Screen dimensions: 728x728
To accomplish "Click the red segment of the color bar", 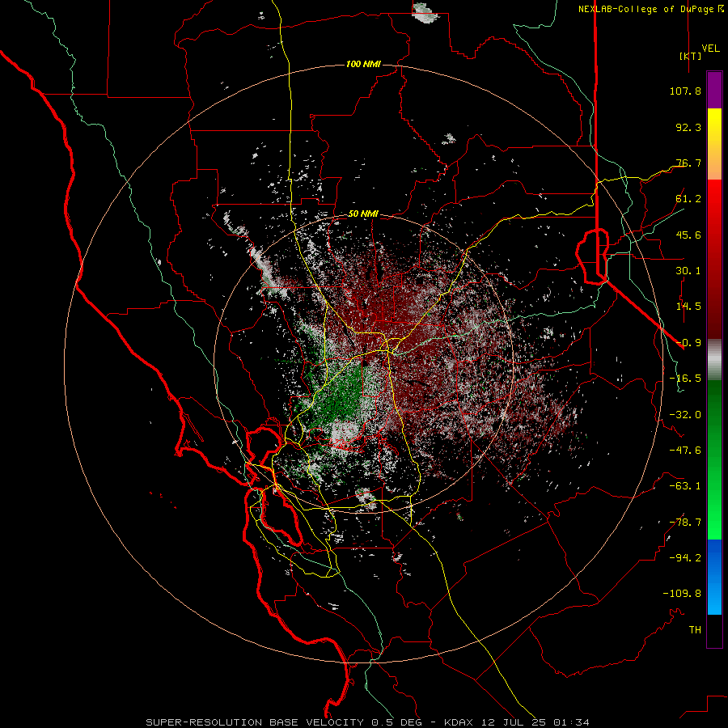I will coord(714,259).
